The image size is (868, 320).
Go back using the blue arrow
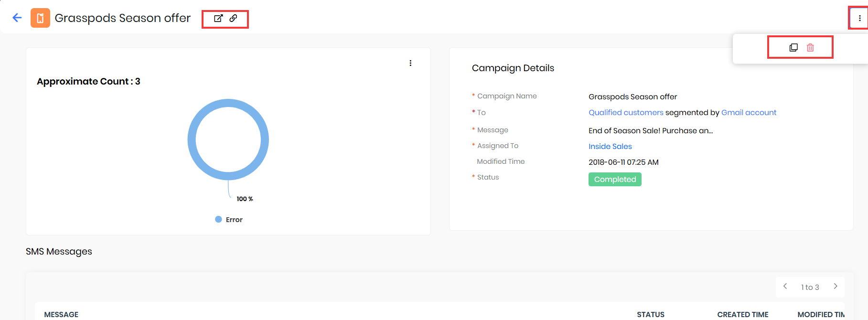(x=17, y=18)
